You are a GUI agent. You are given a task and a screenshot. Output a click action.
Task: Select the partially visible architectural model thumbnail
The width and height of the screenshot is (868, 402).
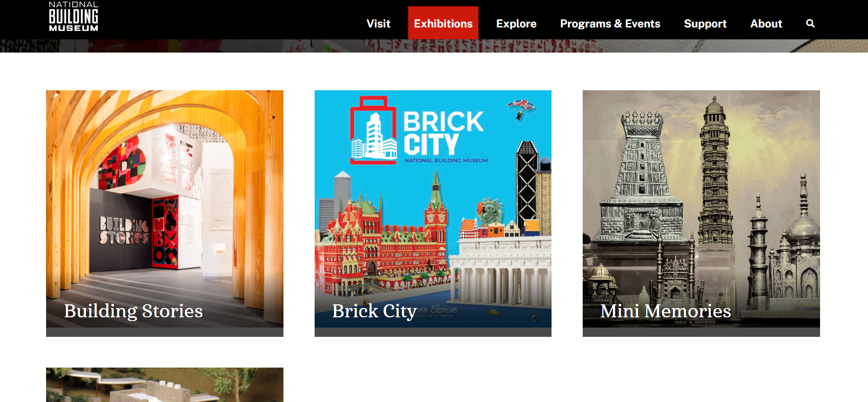click(164, 385)
